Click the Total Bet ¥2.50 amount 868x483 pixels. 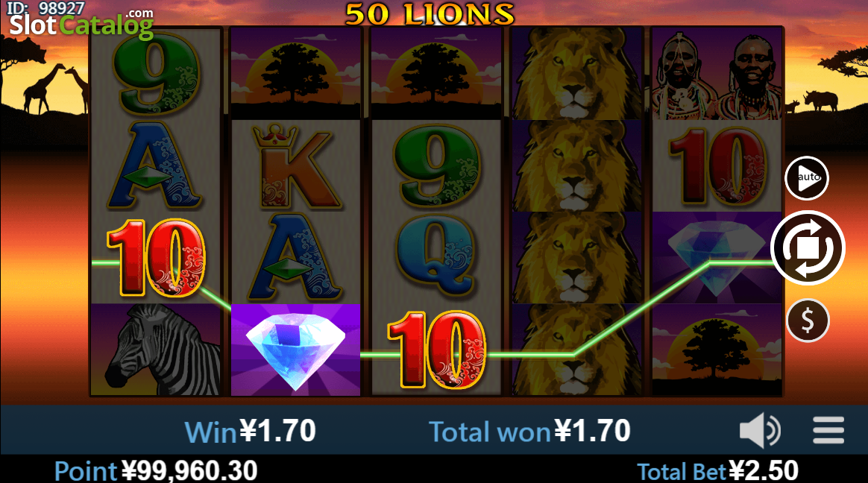718,471
